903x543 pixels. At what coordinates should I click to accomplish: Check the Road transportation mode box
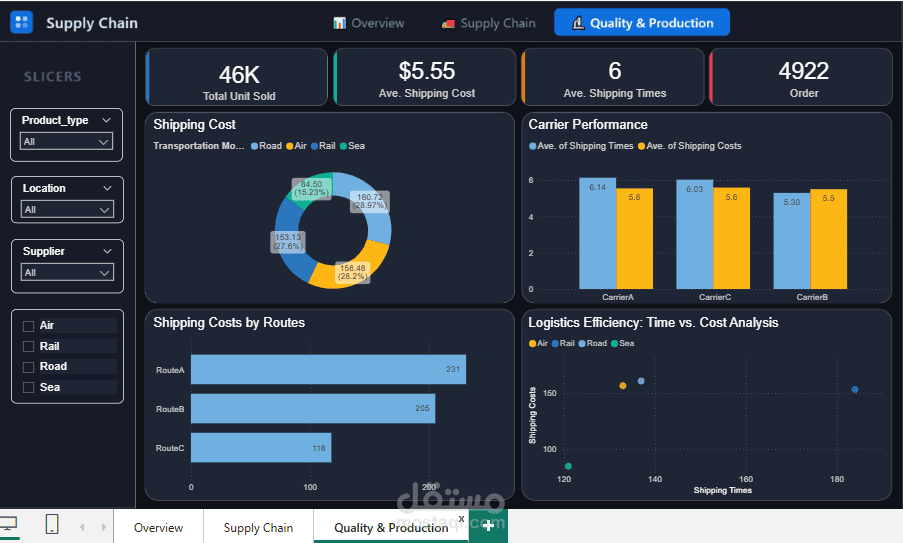(28, 367)
